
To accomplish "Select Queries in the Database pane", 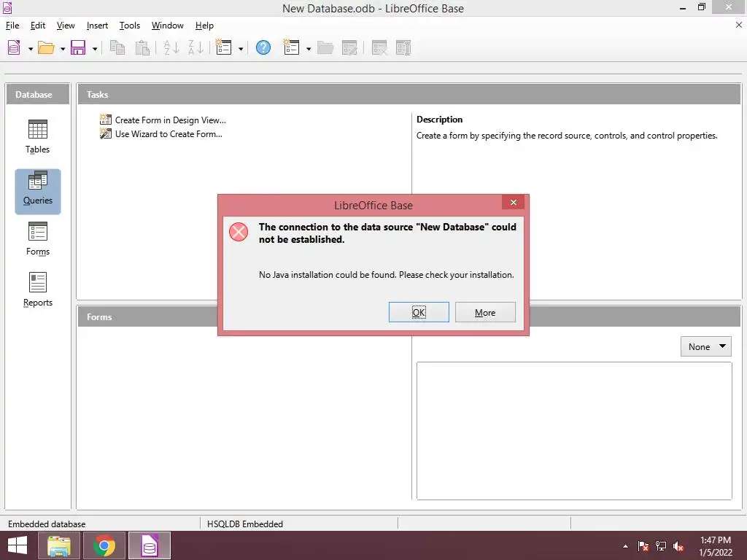I will pos(38,191).
